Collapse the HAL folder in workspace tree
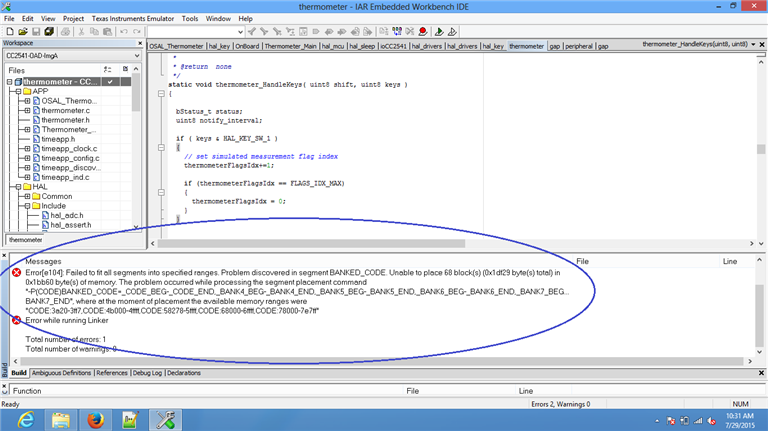 (x=18, y=187)
